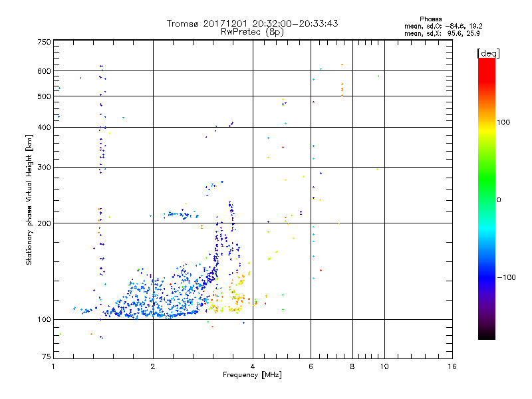This screenshot has height=399, width=532.
Task: Click the subtitle 'RwPretec (8p)'
Action: pos(252,32)
